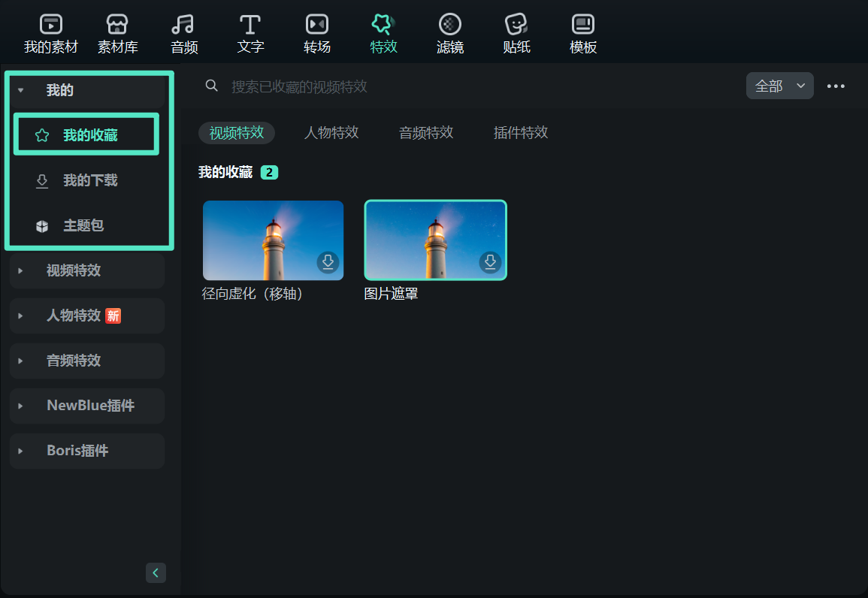Open the 全部 filter dropdown
The image size is (868, 598).
tap(779, 86)
